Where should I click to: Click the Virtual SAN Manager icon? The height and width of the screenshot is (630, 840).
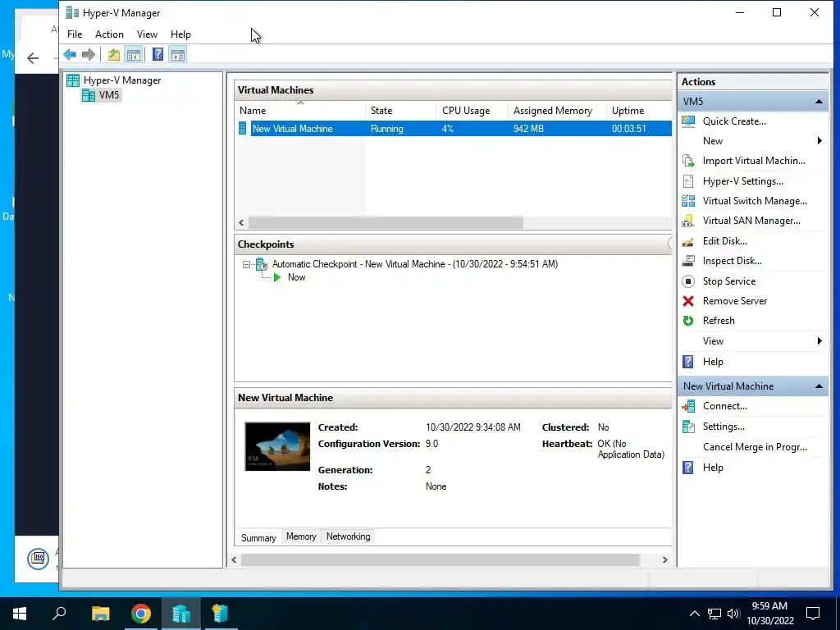click(x=688, y=221)
